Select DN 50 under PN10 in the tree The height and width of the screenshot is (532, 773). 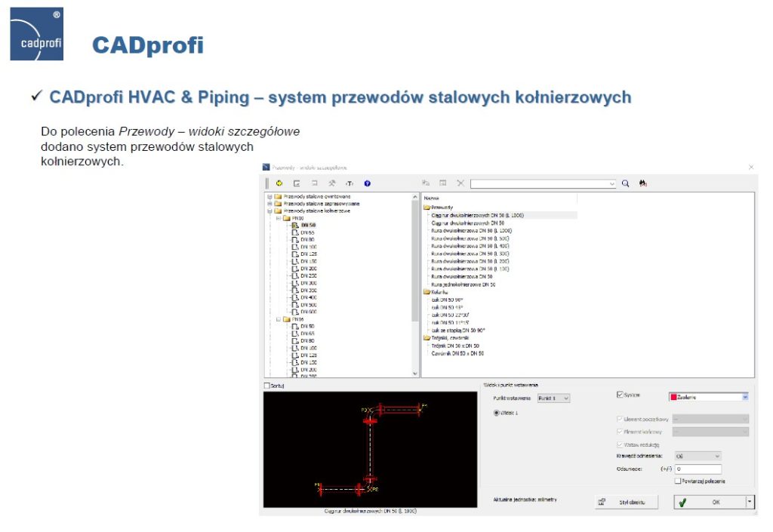tap(306, 226)
